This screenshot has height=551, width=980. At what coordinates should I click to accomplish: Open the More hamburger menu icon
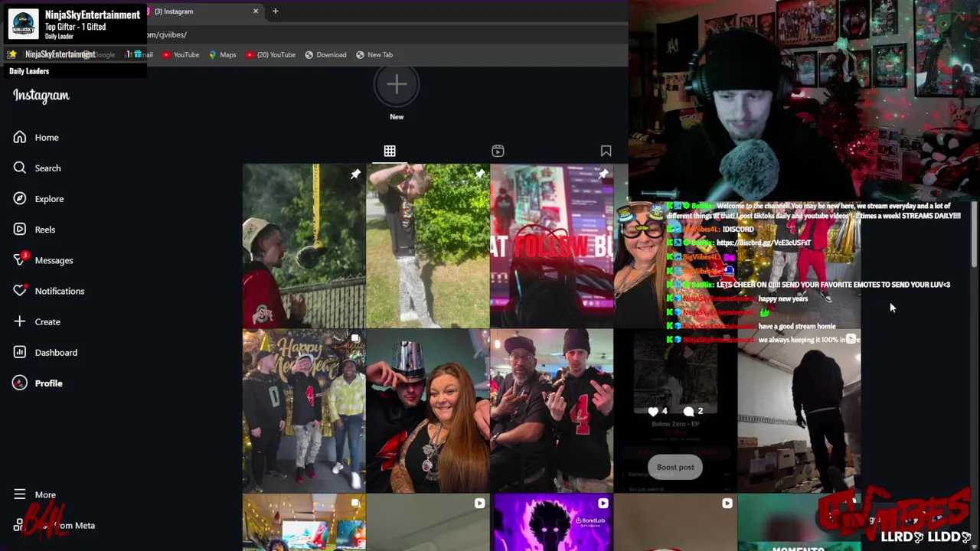coord(20,494)
